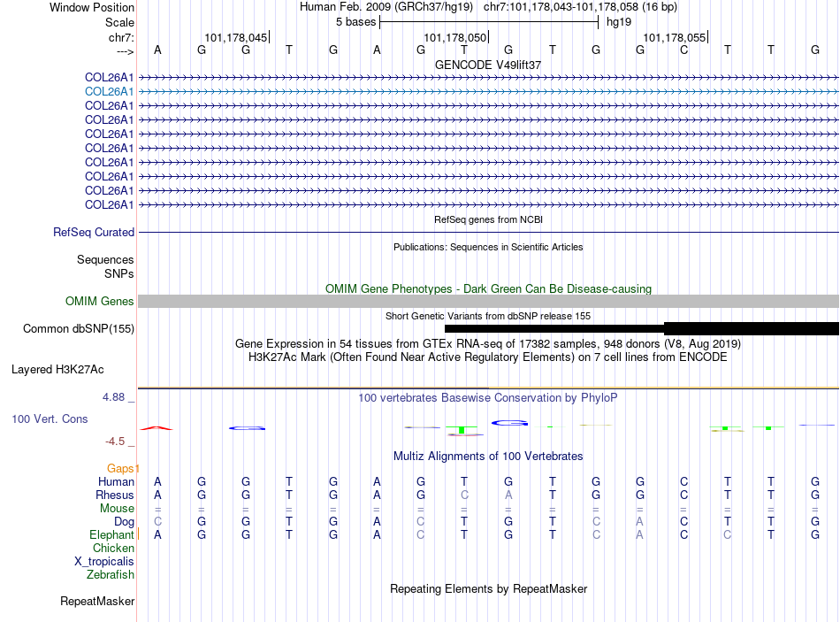
Task: Select the Zebrafish alignment row label
Action: [111, 575]
